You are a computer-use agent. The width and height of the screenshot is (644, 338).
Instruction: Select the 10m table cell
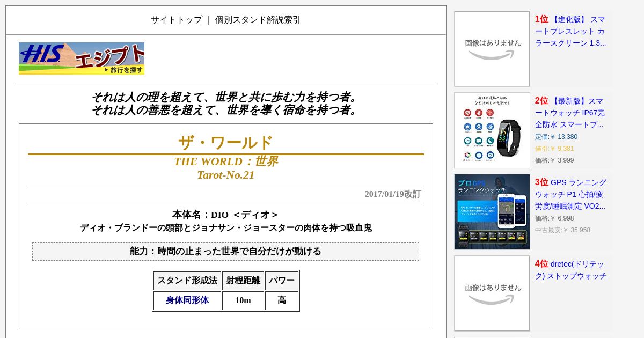click(243, 300)
